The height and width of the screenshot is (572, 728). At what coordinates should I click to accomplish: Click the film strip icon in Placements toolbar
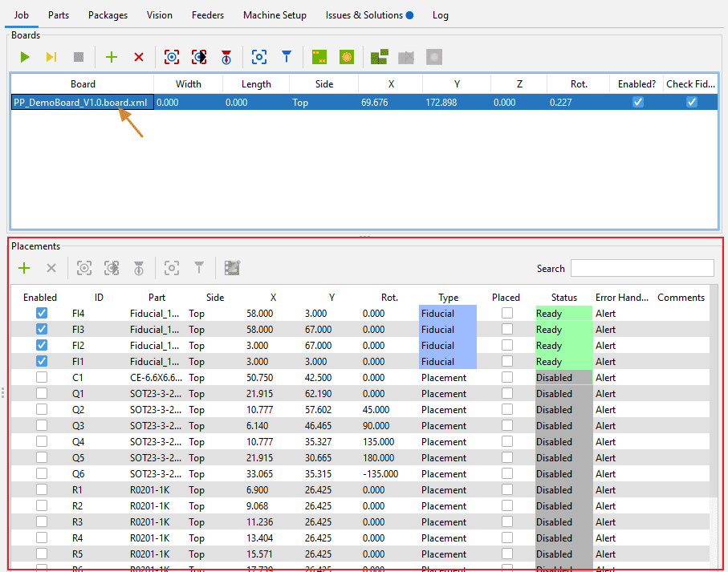click(x=233, y=268)
